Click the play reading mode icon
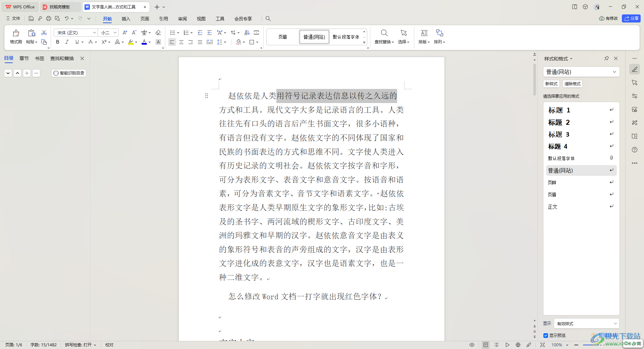644x349 pixels. [507, 345]
